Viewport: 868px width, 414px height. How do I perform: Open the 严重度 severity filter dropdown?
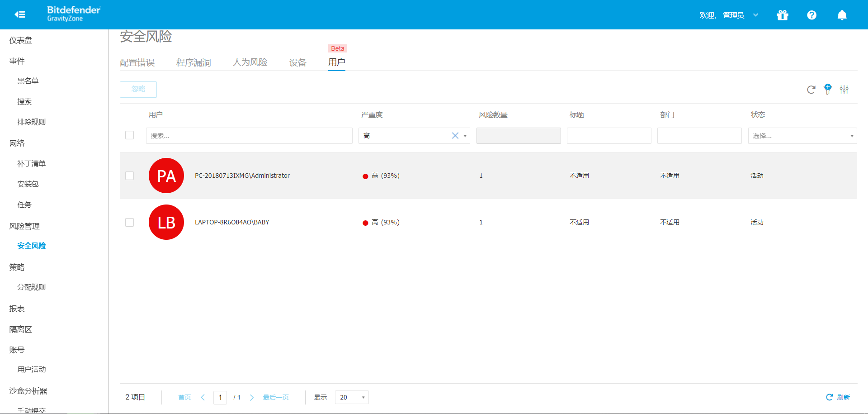pyautogui.click(x=414, y=136)
